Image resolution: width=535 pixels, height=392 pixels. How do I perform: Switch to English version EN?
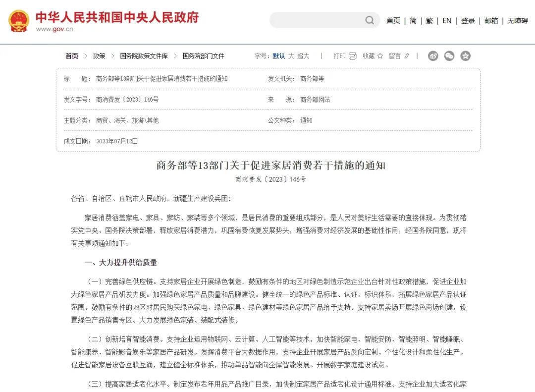click(447, 21)
